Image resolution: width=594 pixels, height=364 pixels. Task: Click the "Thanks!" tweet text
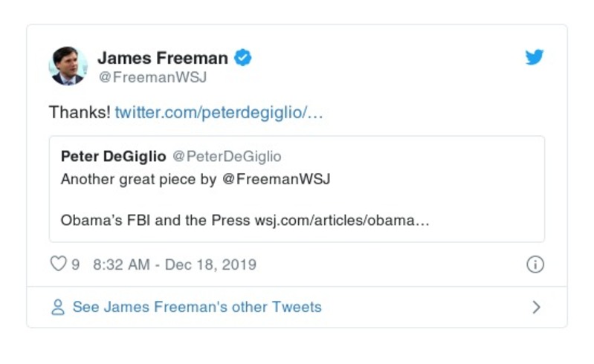pos(80,112)
